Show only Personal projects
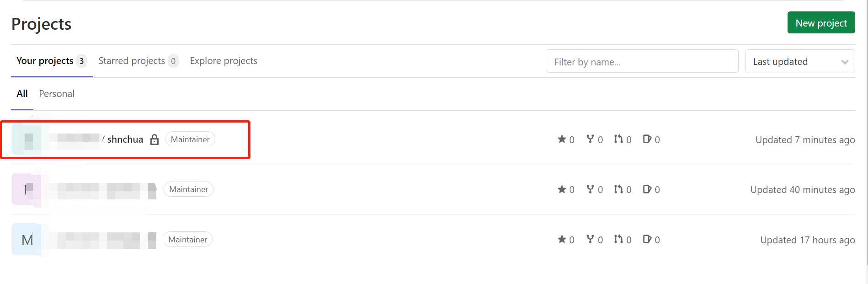The image size is (868, 284). pyautogui.click(x=57, y=94)
